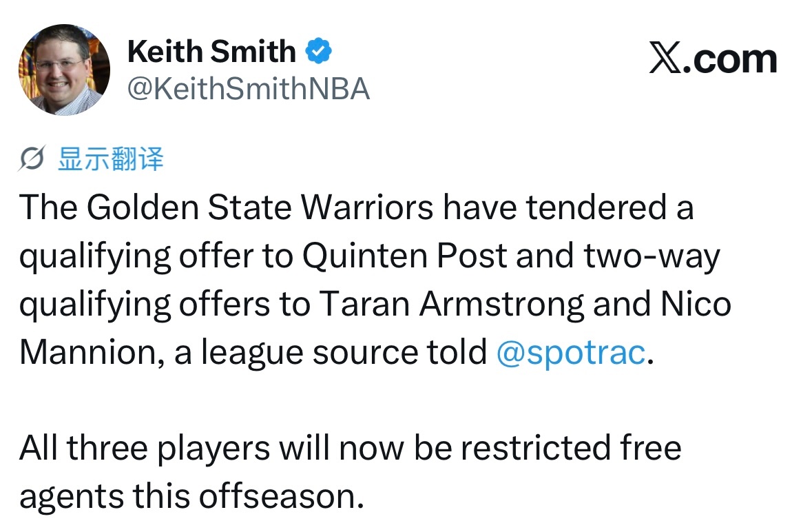Click the word "tendered" in the first line
Screen dimensions: 812x532
click(x=596, y=207)
